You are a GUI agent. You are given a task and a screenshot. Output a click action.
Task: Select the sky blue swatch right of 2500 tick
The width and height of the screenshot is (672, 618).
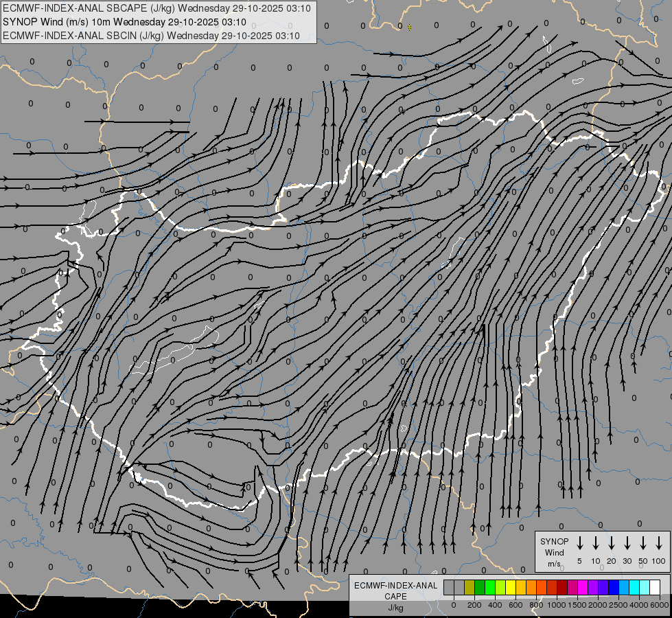coord(625,587)
